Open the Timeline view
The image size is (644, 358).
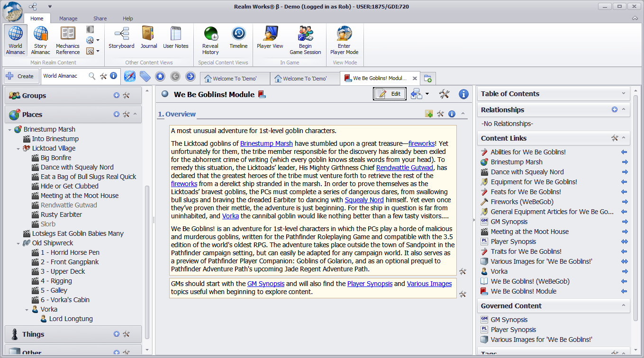[x=238, y=38]
